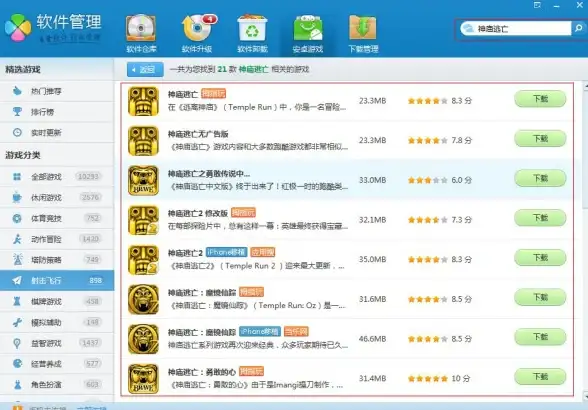Click the 棋牌游戏 chess piece icon
Screen dimensions: 588x410
coord(17,301)
